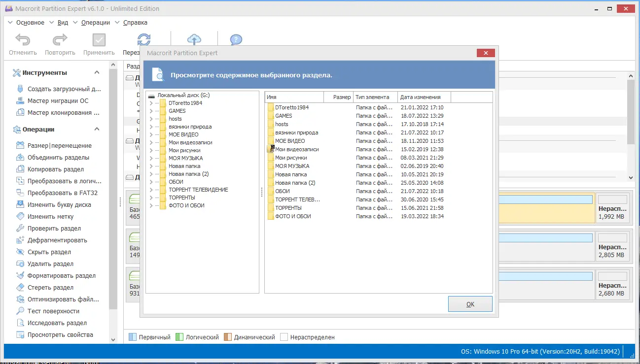Click the cloud upload toolbar icon

pyautogui.click(x=195, y=39)
